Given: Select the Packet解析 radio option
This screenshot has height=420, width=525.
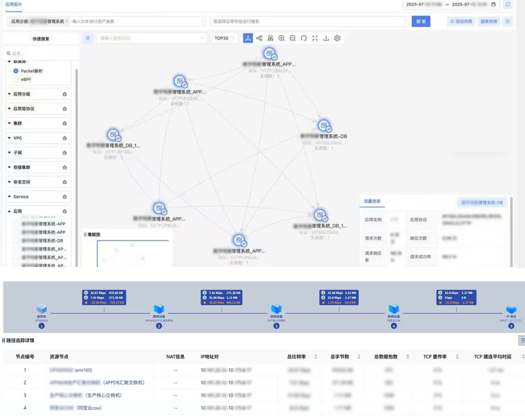Looking at the screenshot, I should tap(16, 71).
